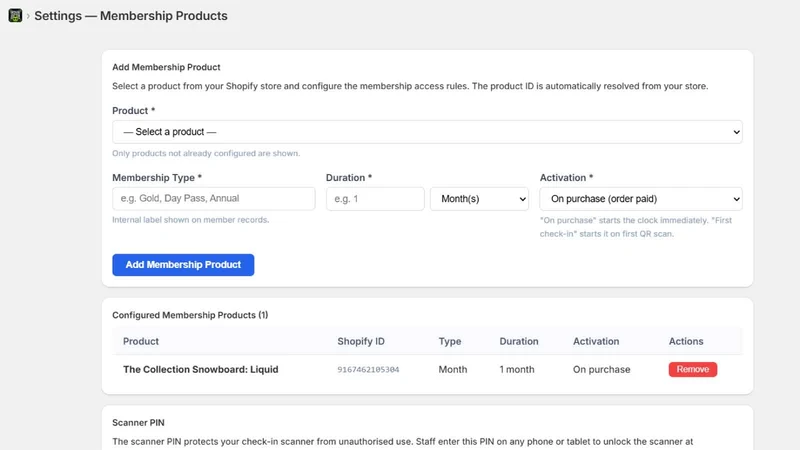
Task: Click the '1 month' duration cell
Action: 517,369
